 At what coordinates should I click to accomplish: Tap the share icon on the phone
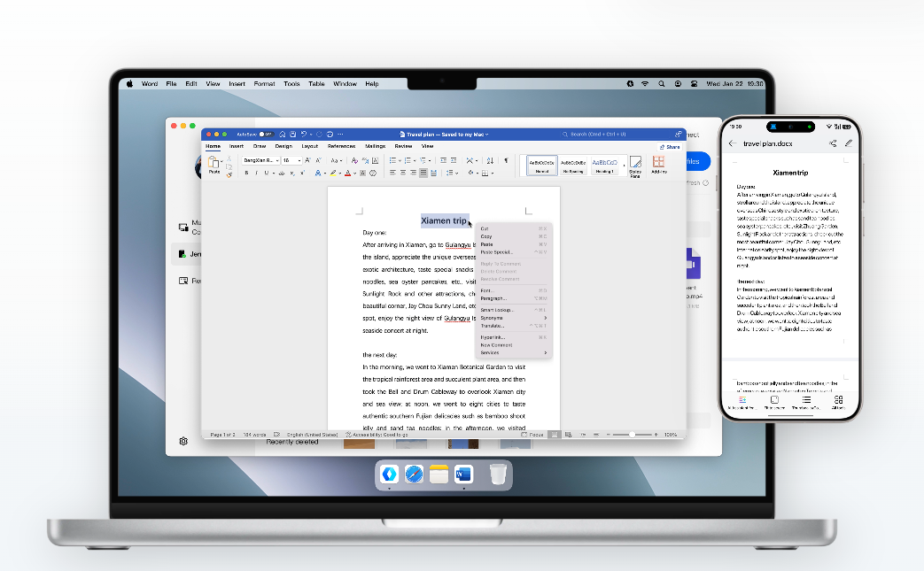coord(833,143)
